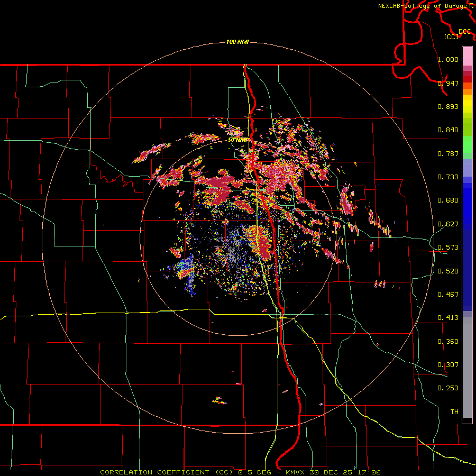Click the 0.947 scale value
Image resolution: width=476 pixels, height=476 pixels.
tap(448, 83)
